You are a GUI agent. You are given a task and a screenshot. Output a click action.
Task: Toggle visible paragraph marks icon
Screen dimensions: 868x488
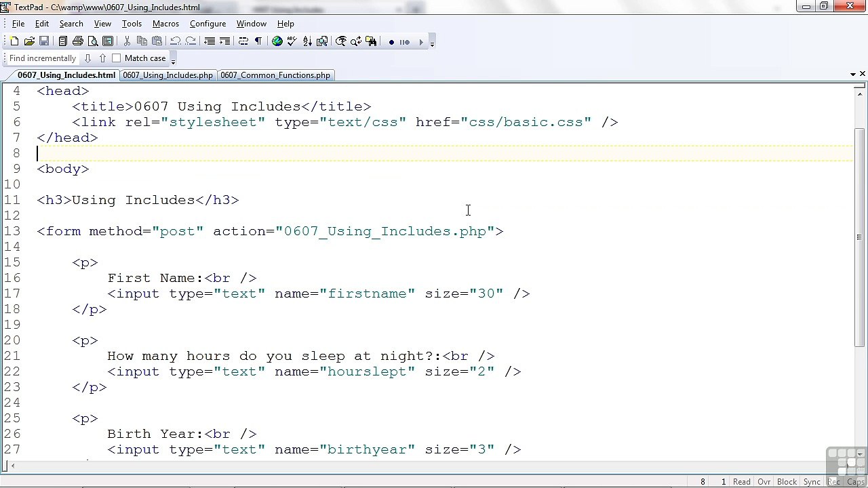[x=258, y=41]
